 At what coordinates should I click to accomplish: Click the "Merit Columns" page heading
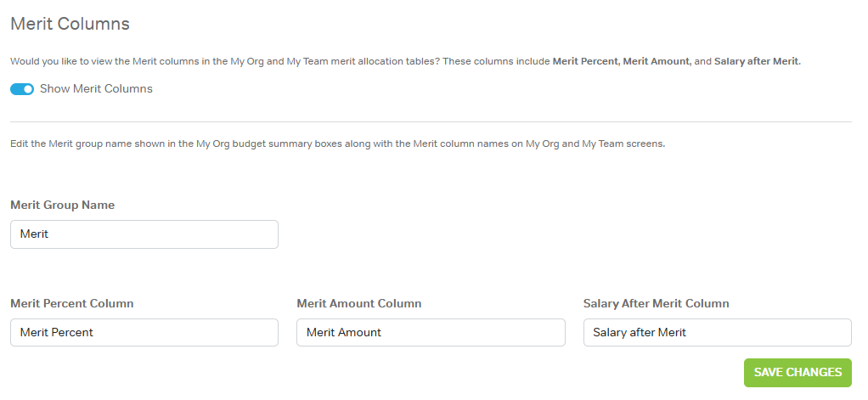70,24
